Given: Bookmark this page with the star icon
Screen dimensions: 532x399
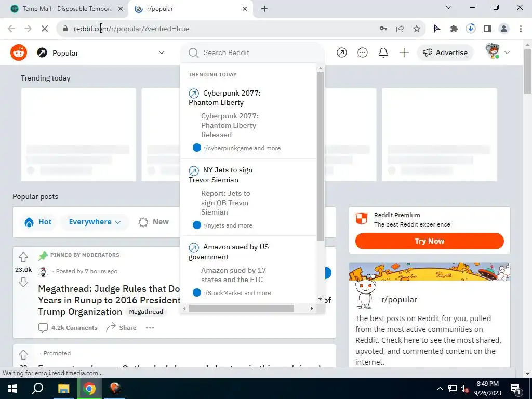Looking at the screenshot, I should (417, 29).
